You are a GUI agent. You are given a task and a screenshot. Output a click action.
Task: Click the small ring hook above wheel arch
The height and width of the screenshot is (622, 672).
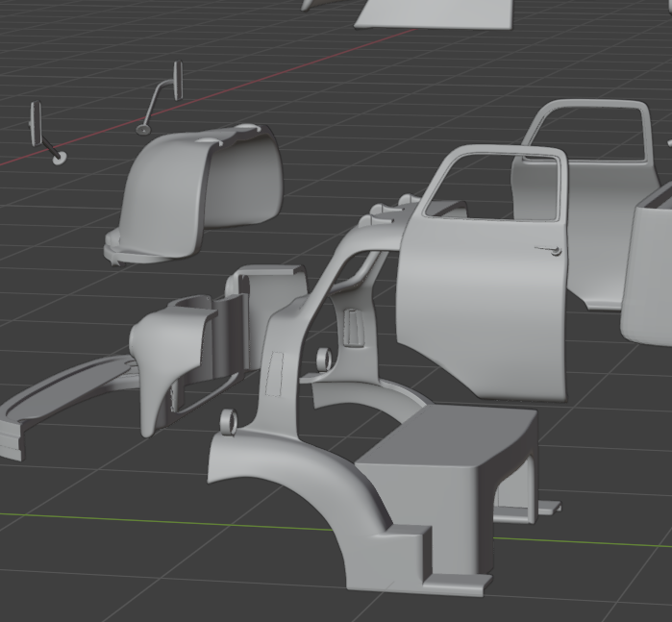point(229,422)
